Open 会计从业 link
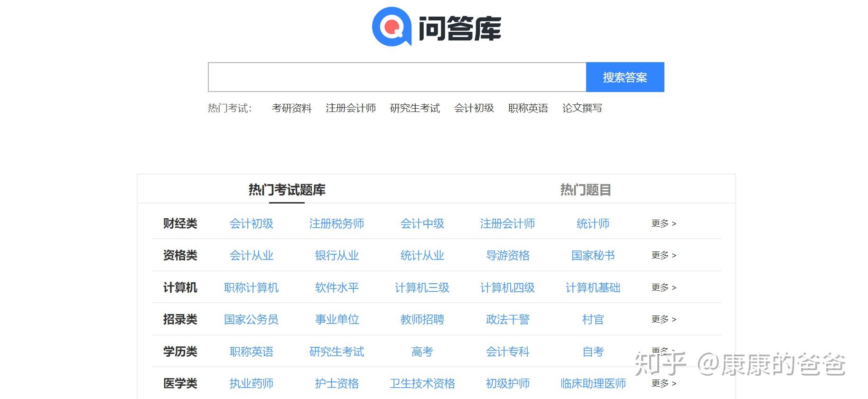The image size is (868, 399). pyautogui.click(x=252, y=255)
